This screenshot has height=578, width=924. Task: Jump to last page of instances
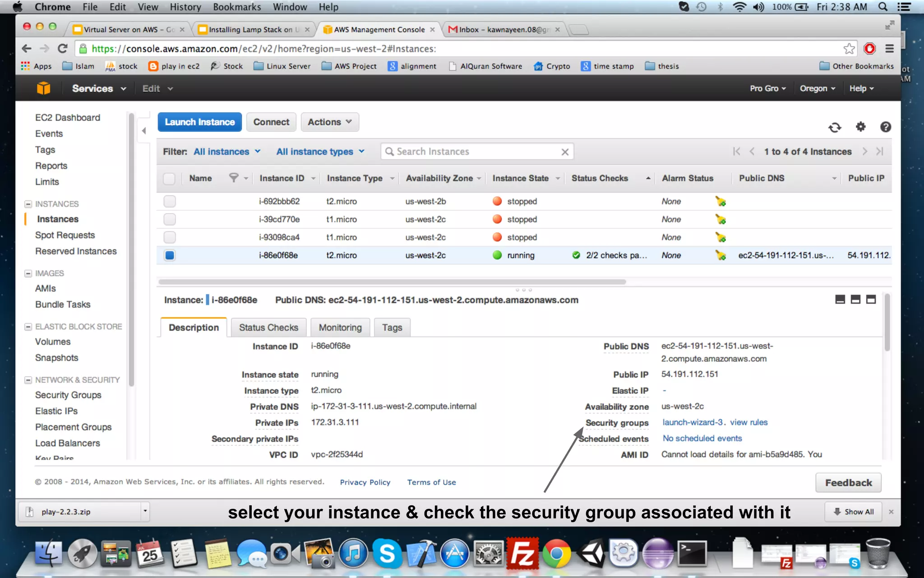(x=879, y=151)
